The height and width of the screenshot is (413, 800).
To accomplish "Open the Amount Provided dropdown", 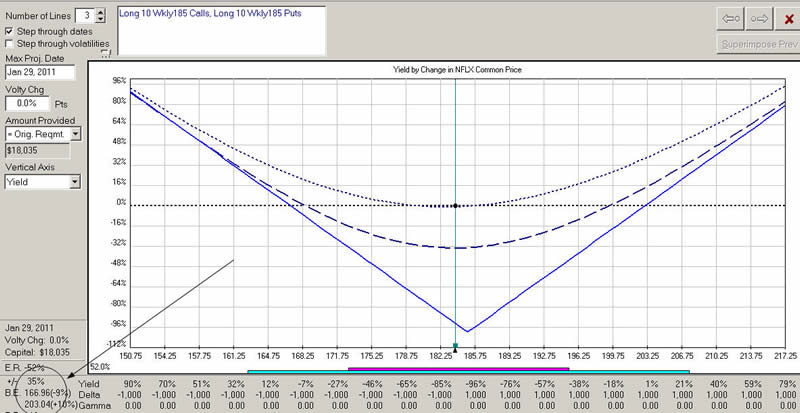I will coord(76,133).
